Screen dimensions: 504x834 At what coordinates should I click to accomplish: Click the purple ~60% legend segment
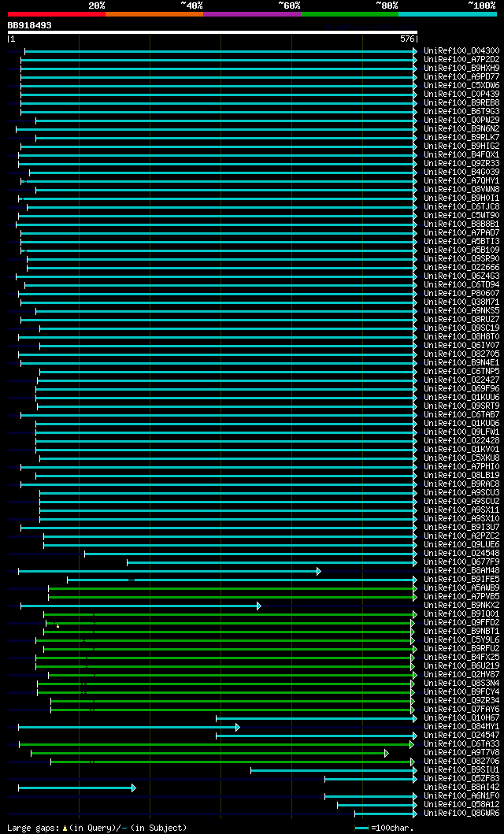pyautogui.click(x=252, y=13)
